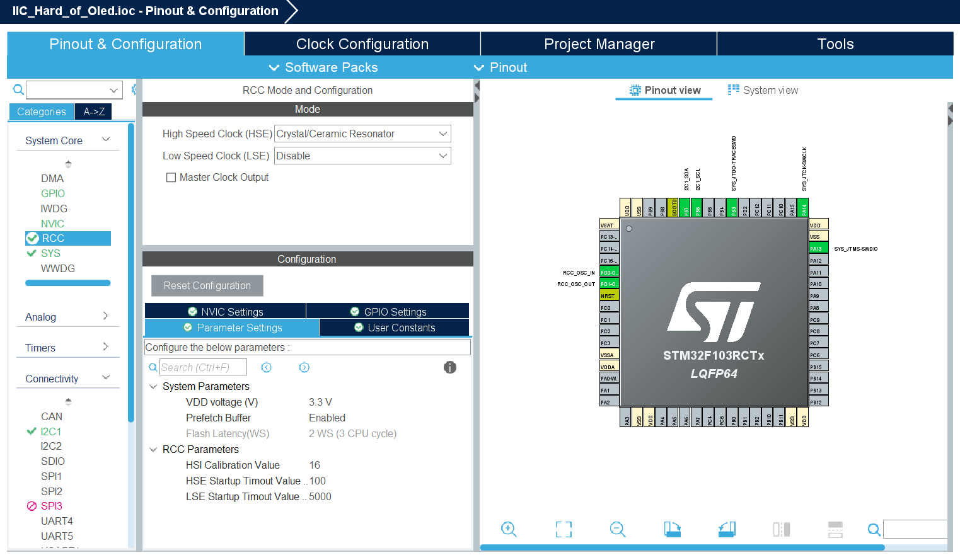
Task: Select IWDG peripheral item
Action: point(54,209)
